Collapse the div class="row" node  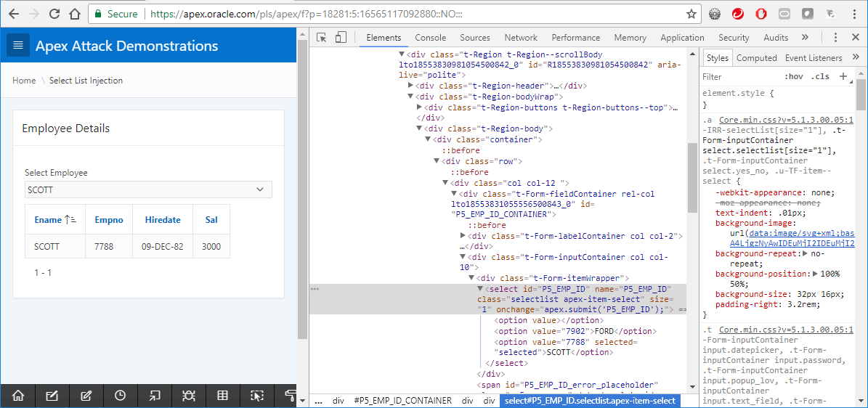pyautogui.click(x=437, y=161)
